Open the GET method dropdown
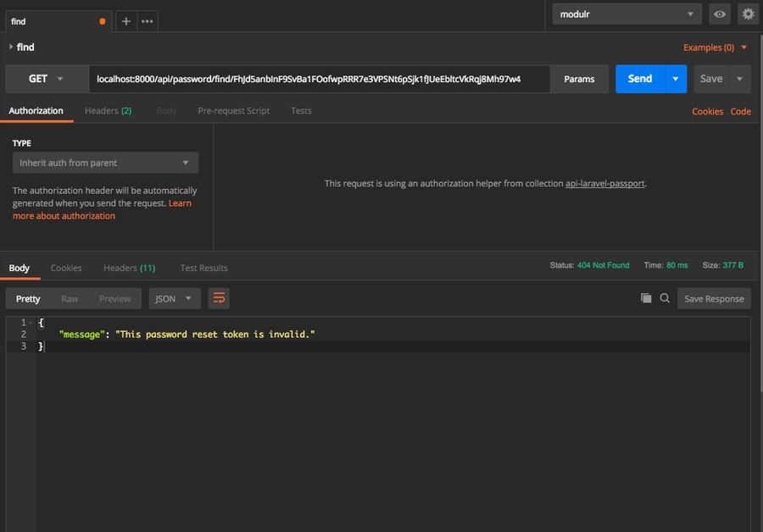The height and width of the screenshot is (532, 763). click(47, 79)
